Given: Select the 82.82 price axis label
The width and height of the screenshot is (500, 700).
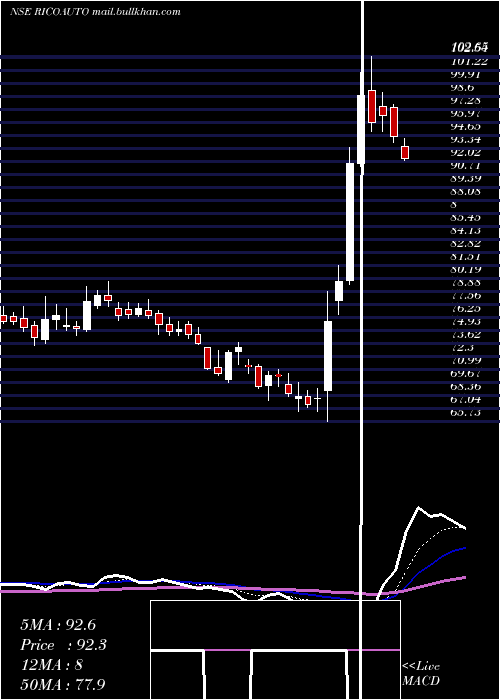Looking at the screenshot, I should [x=467, y=243].
